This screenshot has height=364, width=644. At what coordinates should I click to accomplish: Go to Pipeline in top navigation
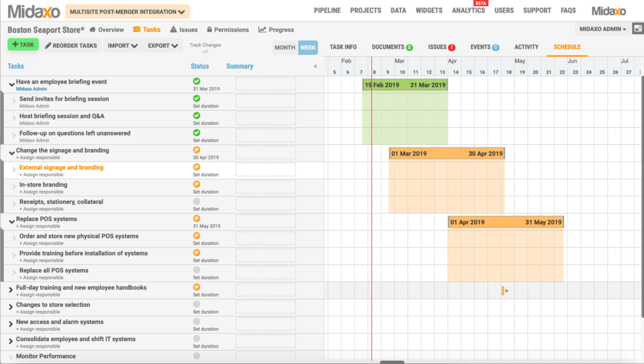point(327,11)
